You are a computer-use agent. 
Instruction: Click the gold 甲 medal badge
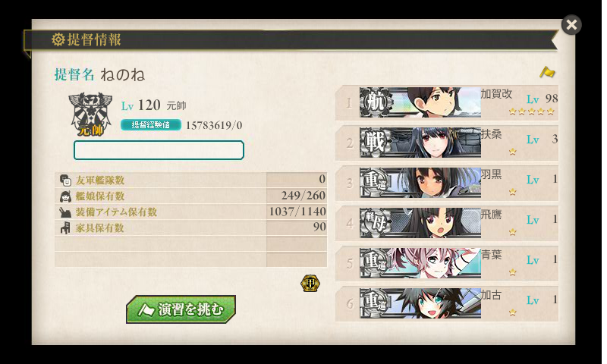[310, 284]
